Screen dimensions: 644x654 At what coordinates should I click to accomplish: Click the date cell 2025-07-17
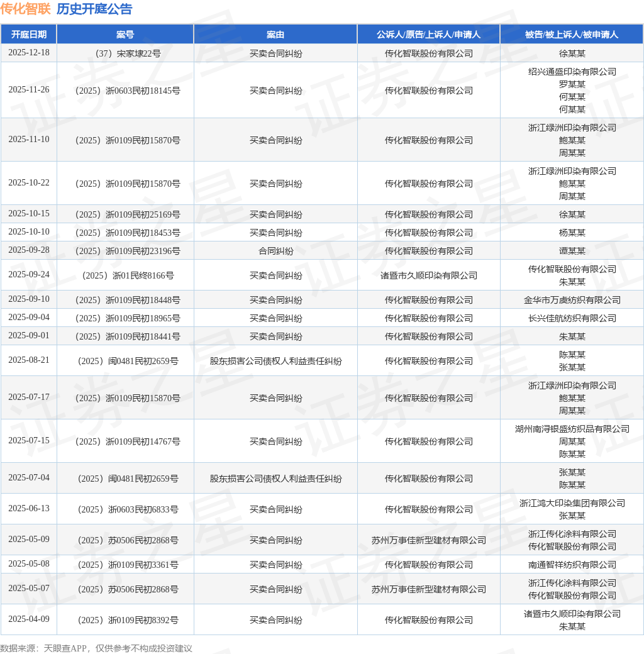29,397
